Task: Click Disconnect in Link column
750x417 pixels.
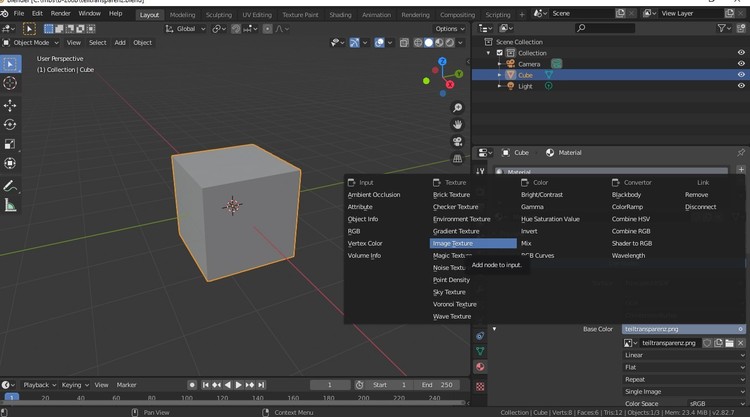Action: (700, 207)
